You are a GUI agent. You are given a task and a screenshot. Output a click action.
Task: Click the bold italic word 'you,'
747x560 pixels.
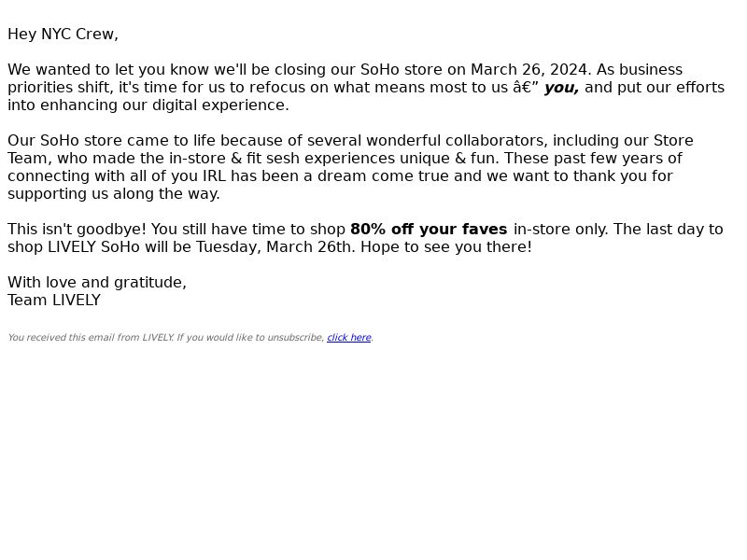point(562,88)
